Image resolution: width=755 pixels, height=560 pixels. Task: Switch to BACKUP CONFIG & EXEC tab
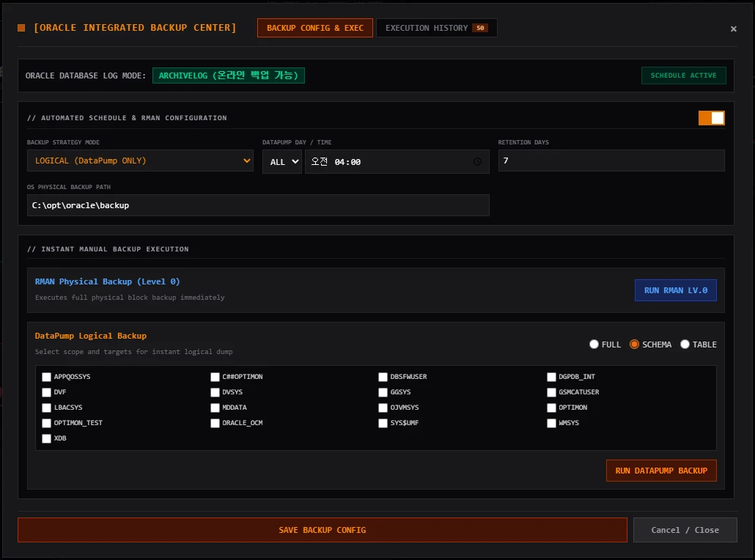[315, 28]
